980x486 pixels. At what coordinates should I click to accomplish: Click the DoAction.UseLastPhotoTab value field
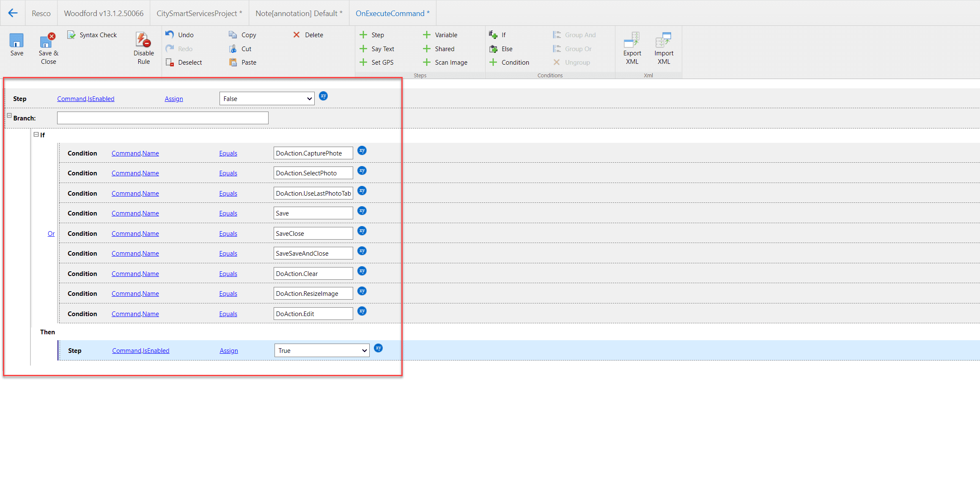pyautogui.click(x=313, y=193)
